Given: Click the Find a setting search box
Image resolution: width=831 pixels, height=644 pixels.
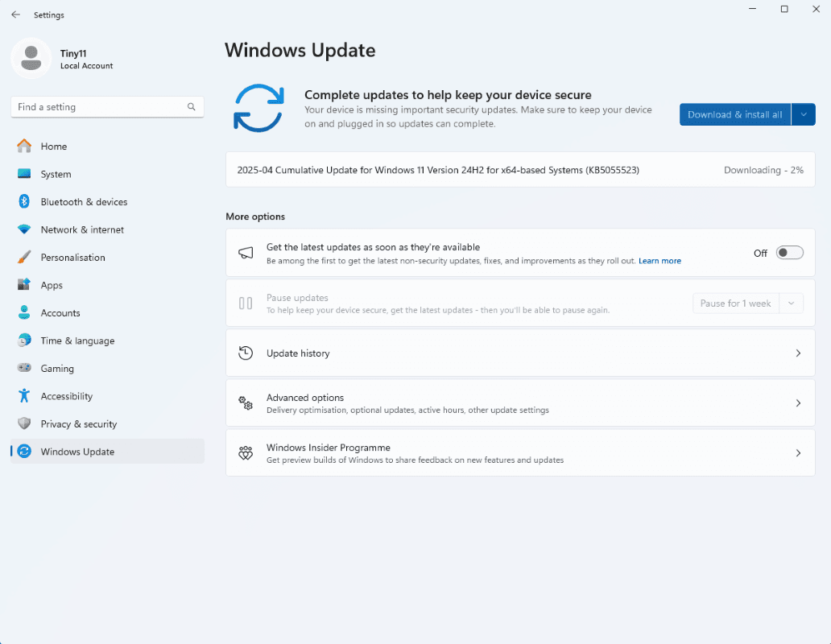Looking at the screenshot, I should click(107, 107).
